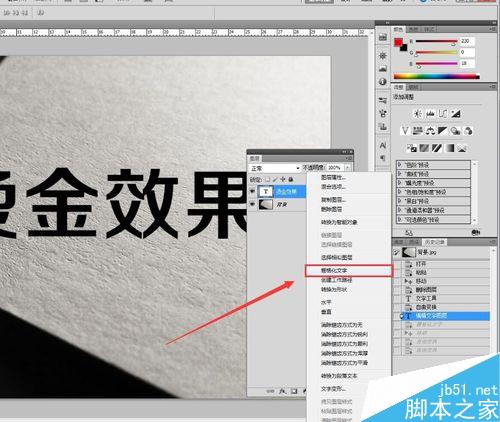Expand the "色相/饱和度"预设 list

[x=400, y=192]
